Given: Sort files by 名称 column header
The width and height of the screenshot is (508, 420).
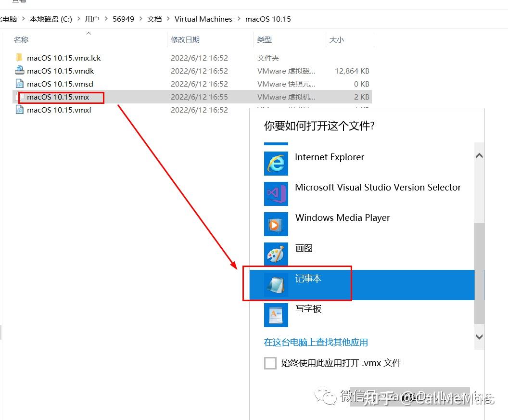Looking at the screenshot, I should pyautogui.click(x=21, y=39).
